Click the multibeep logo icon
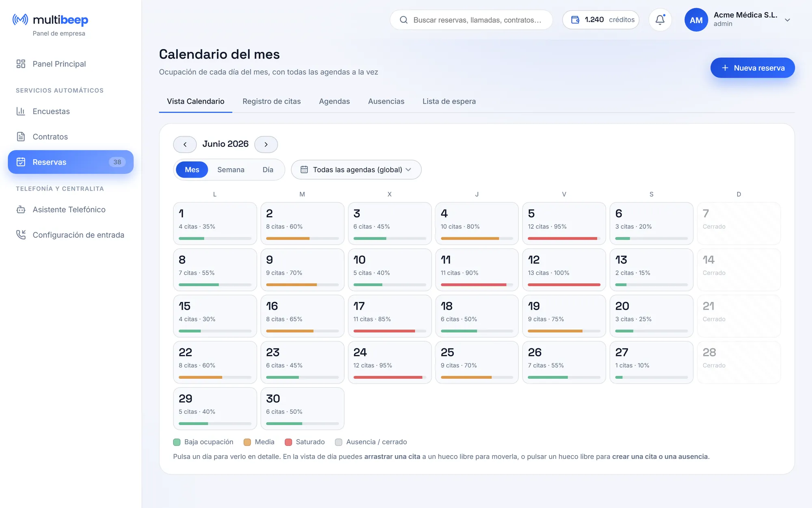The height and width of the screenshot is (508, 812). click(20, 20)
